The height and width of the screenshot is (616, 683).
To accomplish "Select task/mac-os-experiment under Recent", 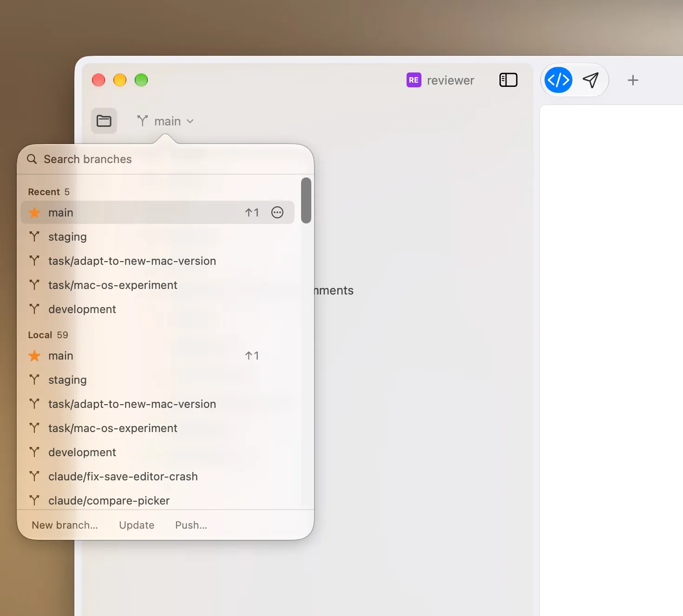I will click(158, 285).
